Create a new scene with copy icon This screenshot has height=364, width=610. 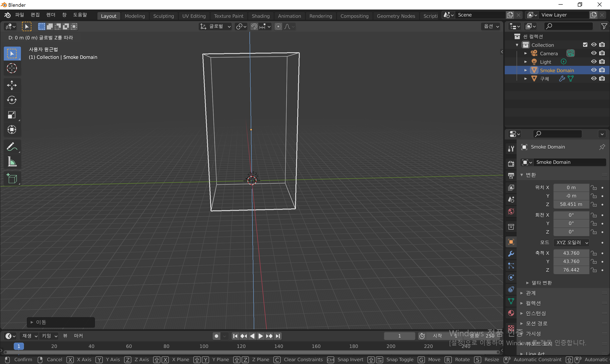(510, 15)
